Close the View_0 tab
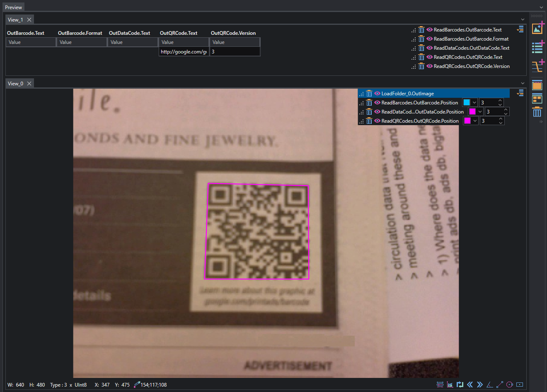Screen dimensions: 547x392 click(29, 84)
